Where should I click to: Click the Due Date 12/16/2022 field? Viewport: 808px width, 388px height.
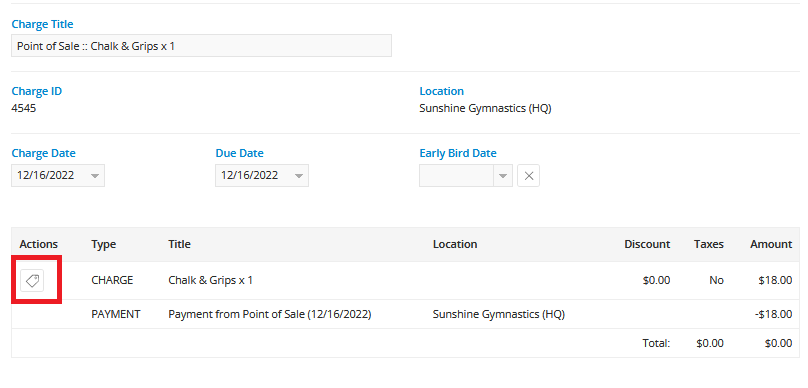coord(262,176)
